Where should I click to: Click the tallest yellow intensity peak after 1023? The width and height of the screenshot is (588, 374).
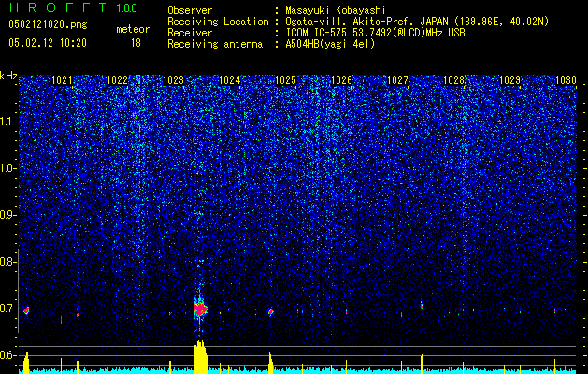(x=200, y=357)
